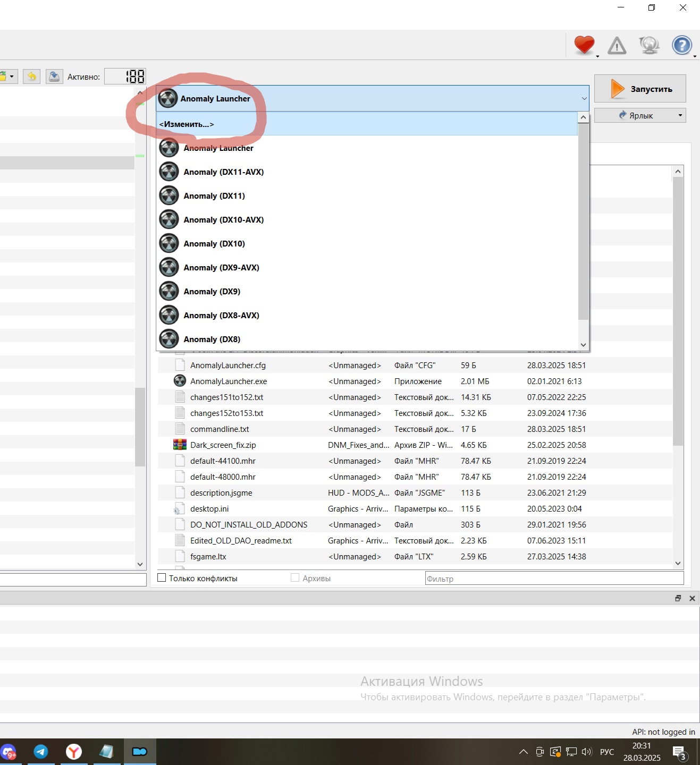Select the default-48000.mhr file
The width and height of the screenshot is (700, 765).
tap(415, 477)
